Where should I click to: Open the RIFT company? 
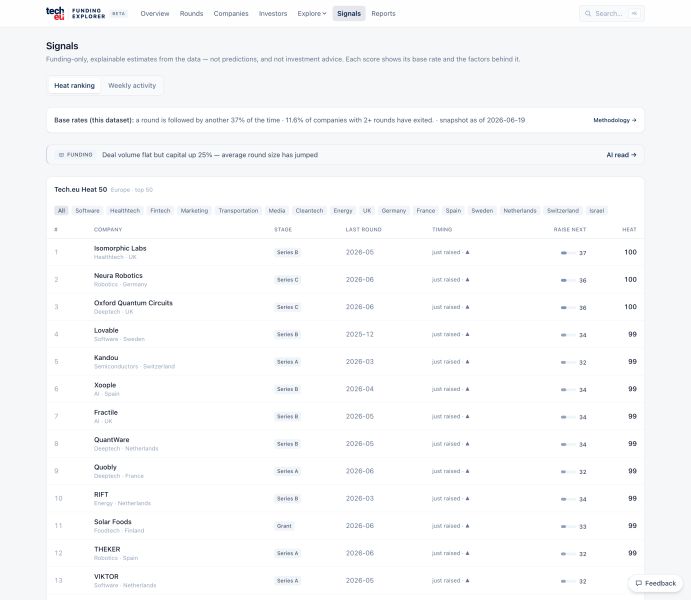(x=101, y=494)
